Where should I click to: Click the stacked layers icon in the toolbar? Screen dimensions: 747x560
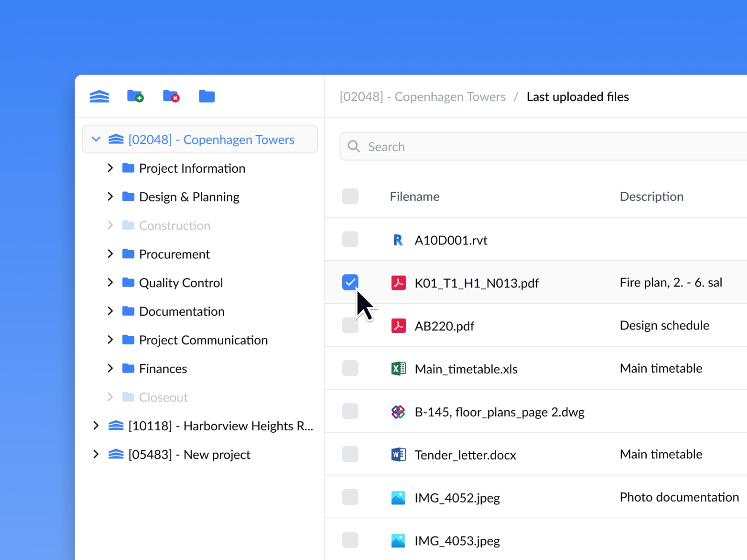point(99,96)
